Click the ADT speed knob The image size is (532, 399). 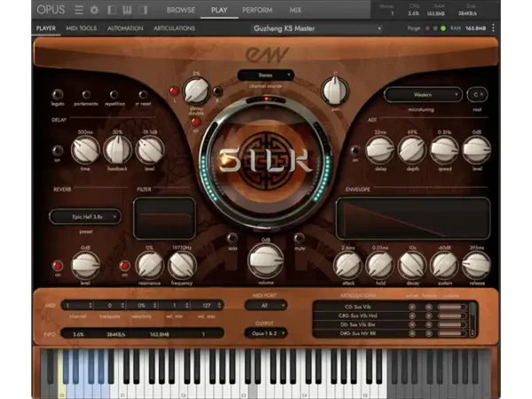[444, 150]
